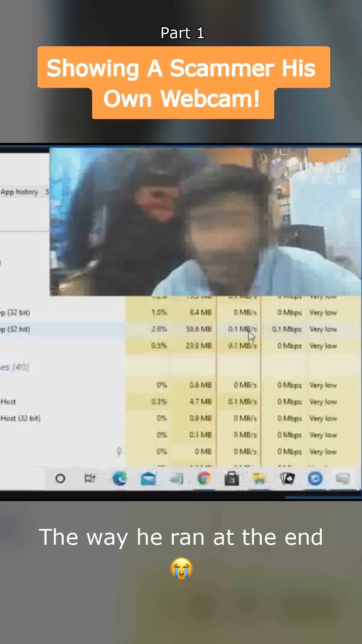Select the (32 bit) process row using 59.6 MB
The height and width of the screenshot is (644, 362).
[x=181, y=329]
